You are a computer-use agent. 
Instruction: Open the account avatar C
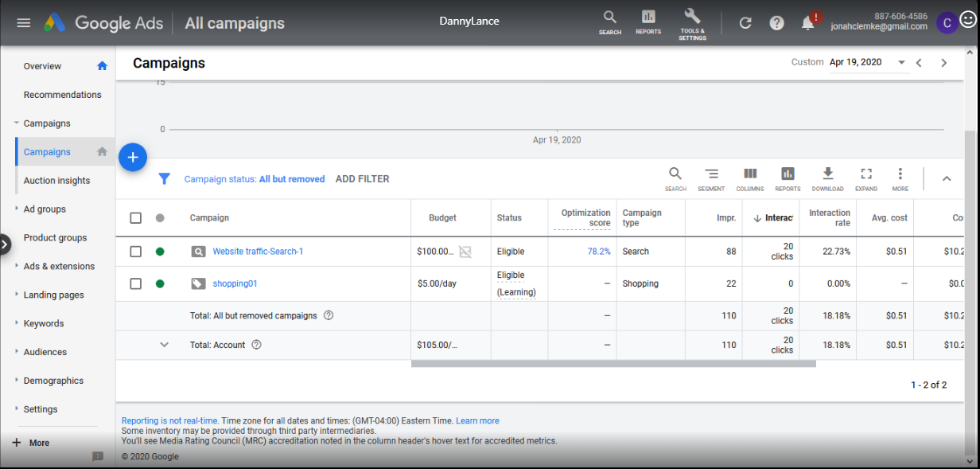(947, 23)
